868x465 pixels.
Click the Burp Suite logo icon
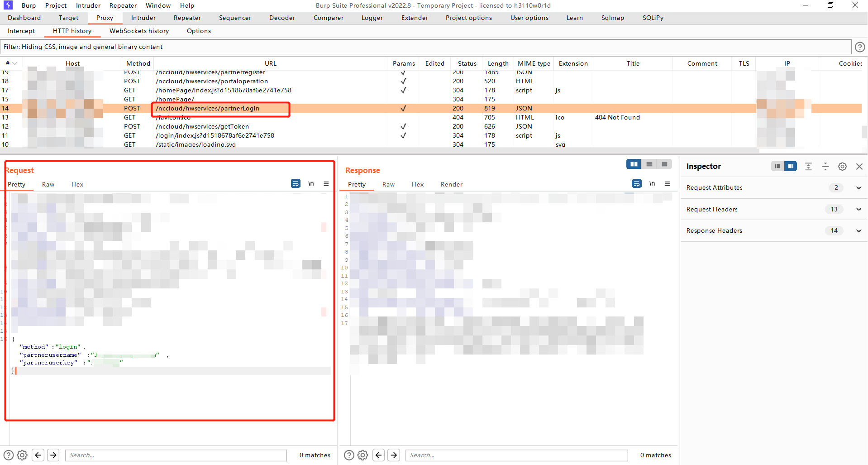point(8,5)
